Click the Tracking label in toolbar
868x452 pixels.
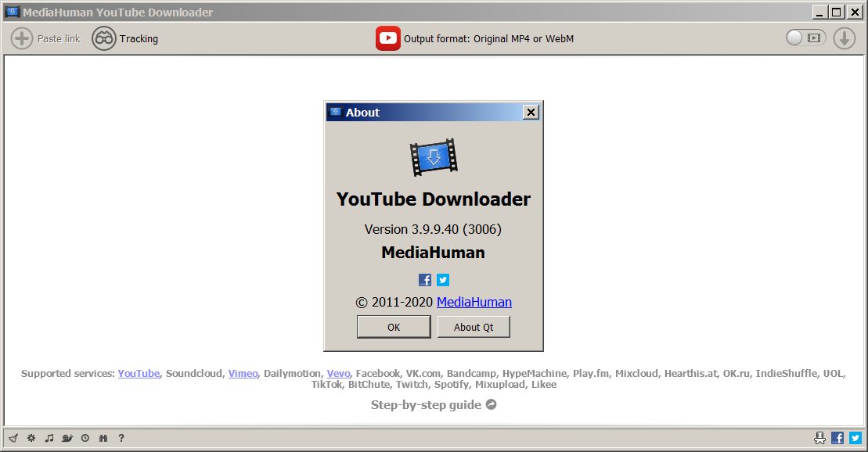pyautogui.click(x=139, y=39)
